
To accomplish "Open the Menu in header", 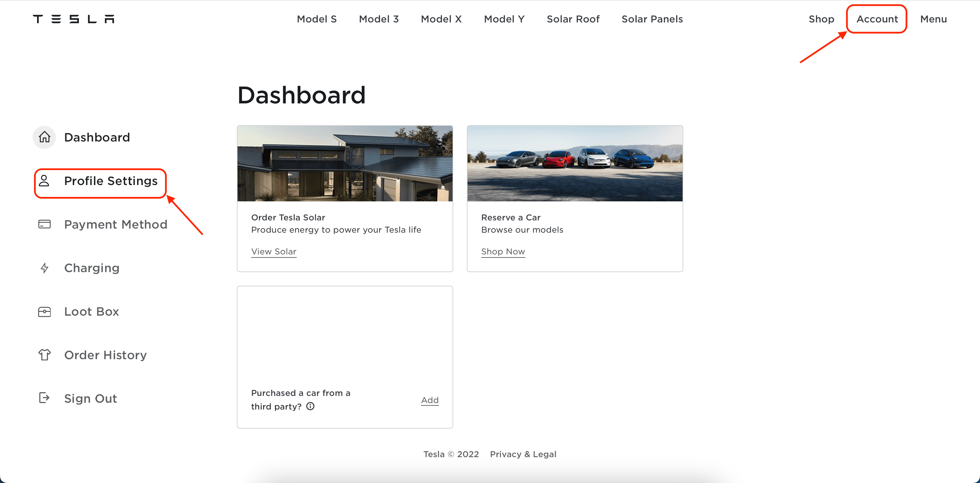I will 933,19.
